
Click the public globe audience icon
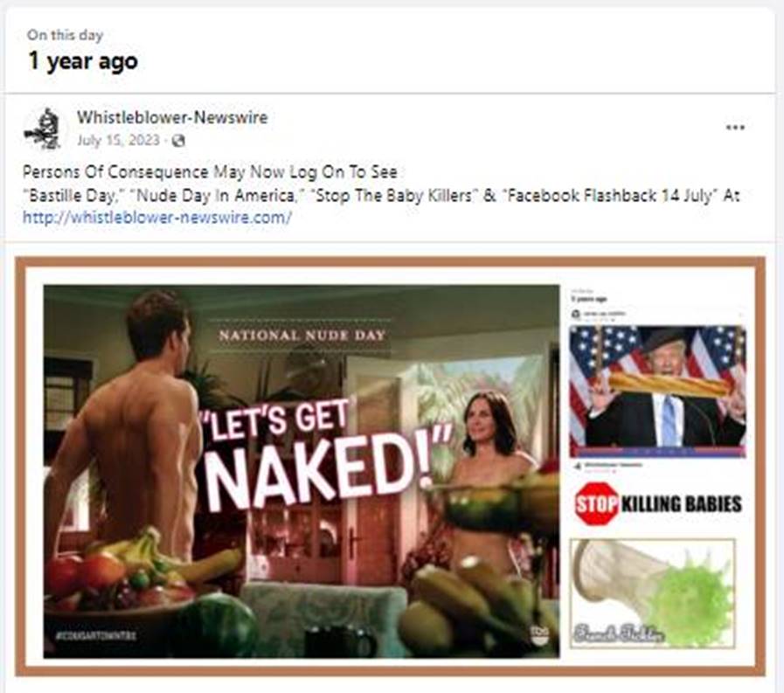[x=178, y=141]
